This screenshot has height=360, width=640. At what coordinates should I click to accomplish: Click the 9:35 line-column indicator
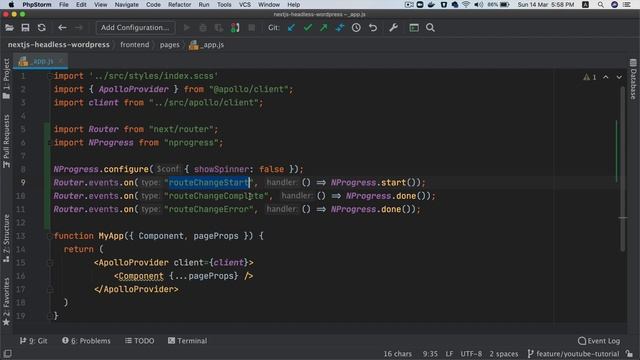pos(430,354)
